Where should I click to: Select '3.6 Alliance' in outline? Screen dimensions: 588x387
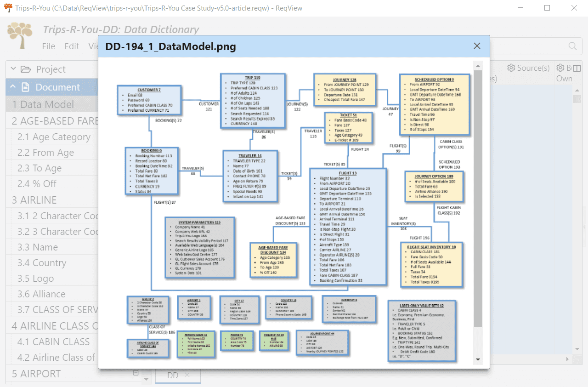point(52,294)
